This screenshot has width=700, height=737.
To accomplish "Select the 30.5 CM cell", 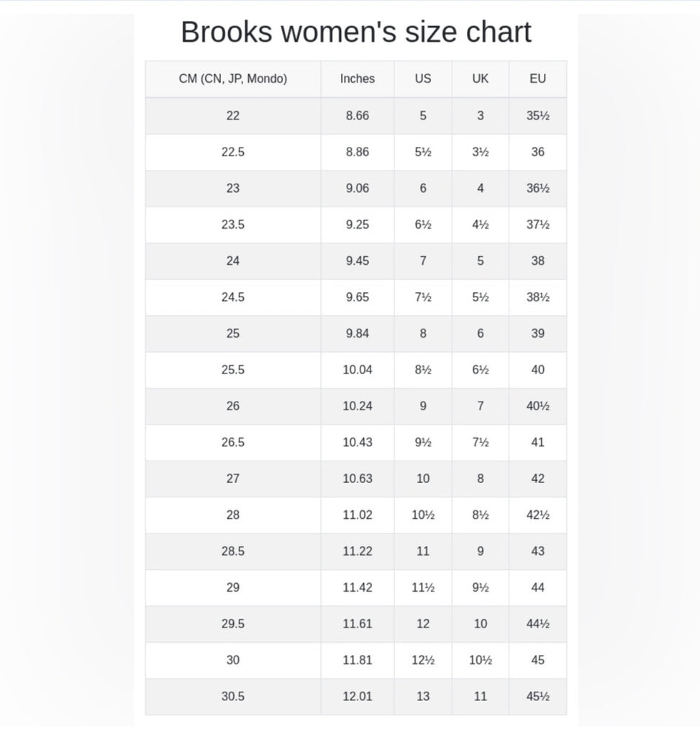I will point(232,696).
